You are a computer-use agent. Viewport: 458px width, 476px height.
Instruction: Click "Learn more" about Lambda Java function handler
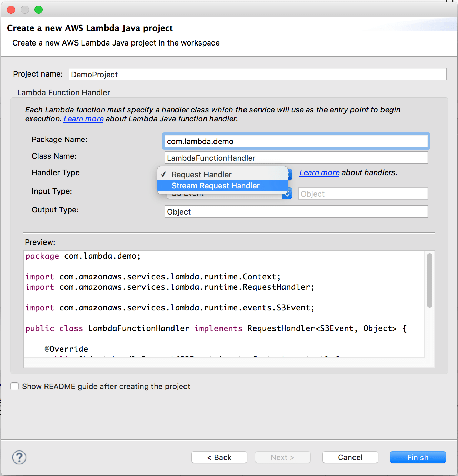click(83, 119)
